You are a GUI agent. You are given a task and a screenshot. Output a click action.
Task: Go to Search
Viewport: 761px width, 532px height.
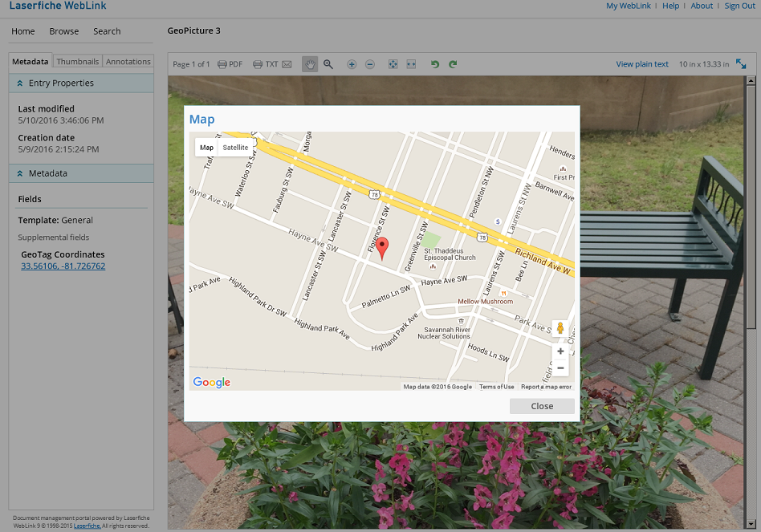point(107,31)
